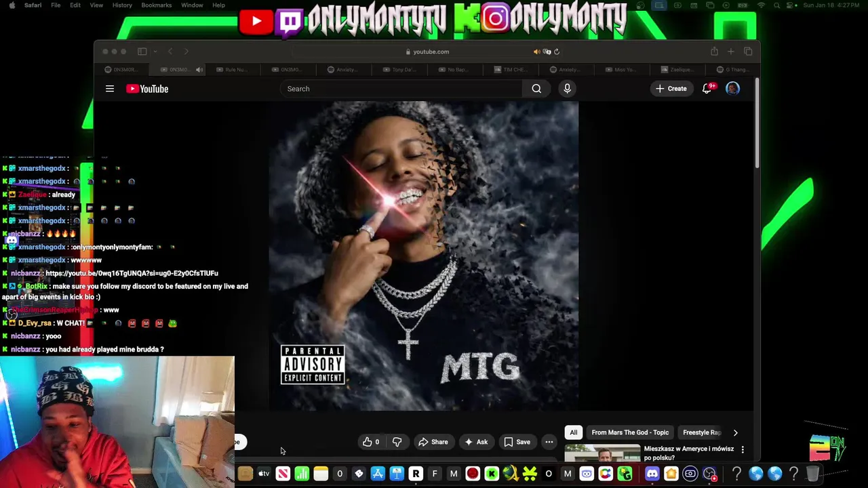The width and height of the screenshot is (868, 488).
Task: Toggle the Safari sidebar
Action: click(142, 52)
